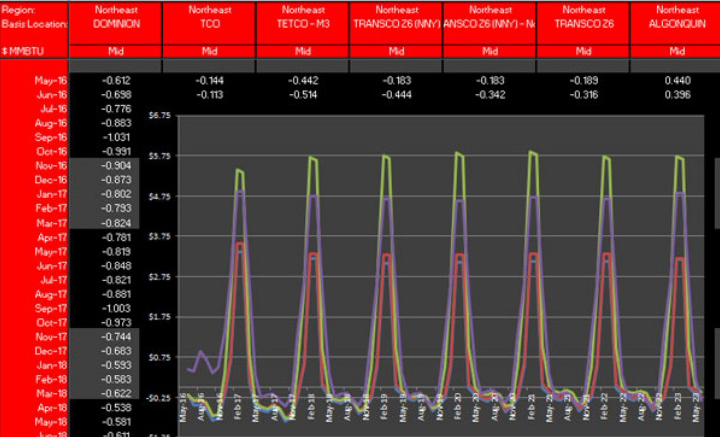Image resolution: width=720 pixels, height=437 pixels.
Task: Click the Mid cell under DOMINION
Action: click(116, 51)
